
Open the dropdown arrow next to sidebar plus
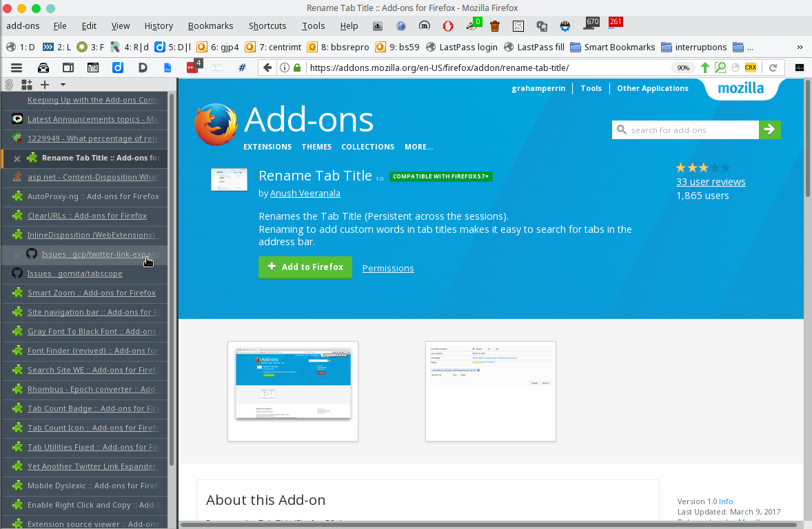pos(63,84)
